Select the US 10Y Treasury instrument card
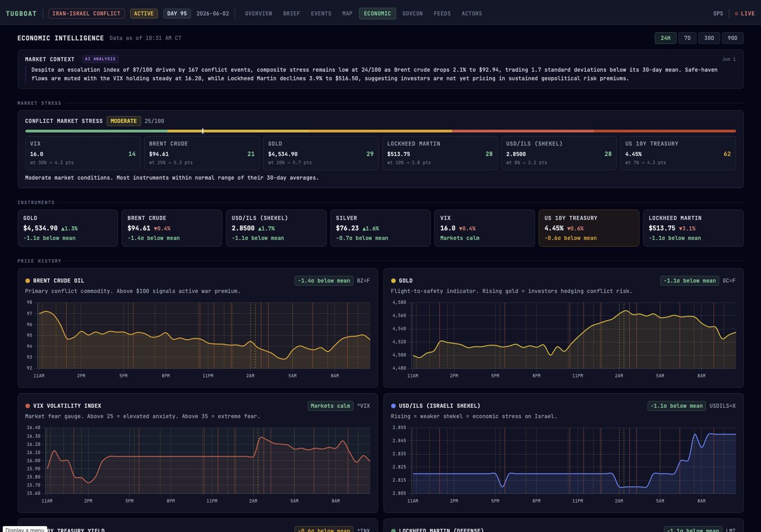 (x=589, y=228)
